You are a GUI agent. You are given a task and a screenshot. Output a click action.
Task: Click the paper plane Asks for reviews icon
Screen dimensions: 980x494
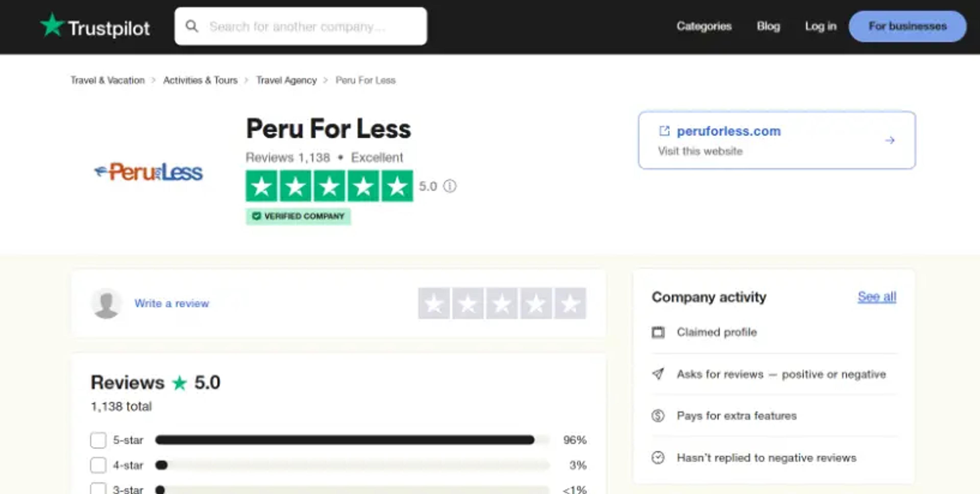point(658,374)
